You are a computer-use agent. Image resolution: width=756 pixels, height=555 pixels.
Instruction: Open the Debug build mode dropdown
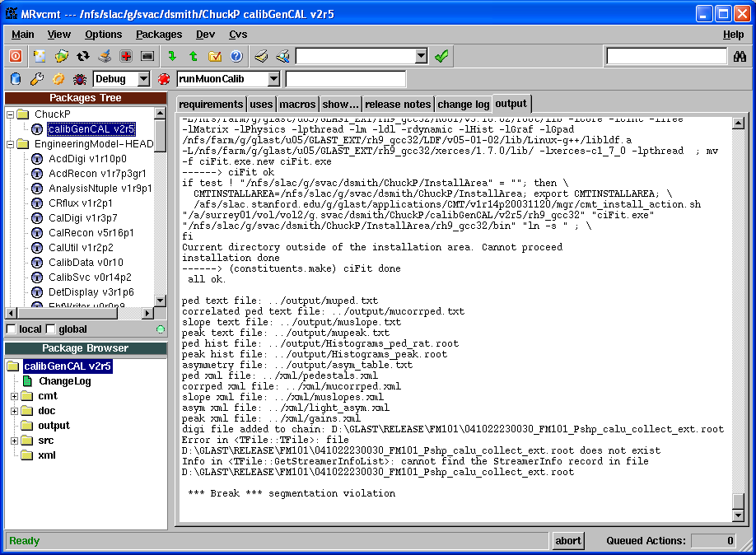pyautogui.click(x=143, y=78)
